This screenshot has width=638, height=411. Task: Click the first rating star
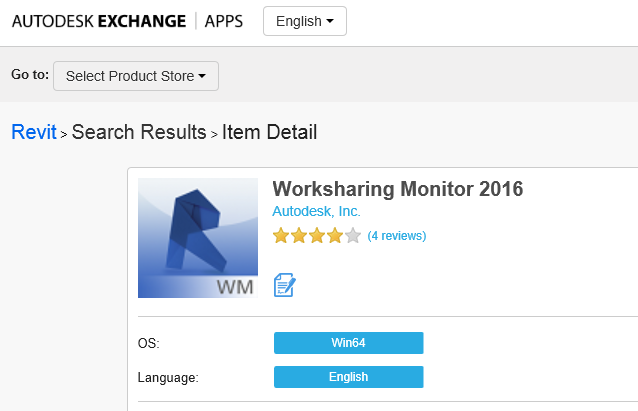[x=281, y=236]
